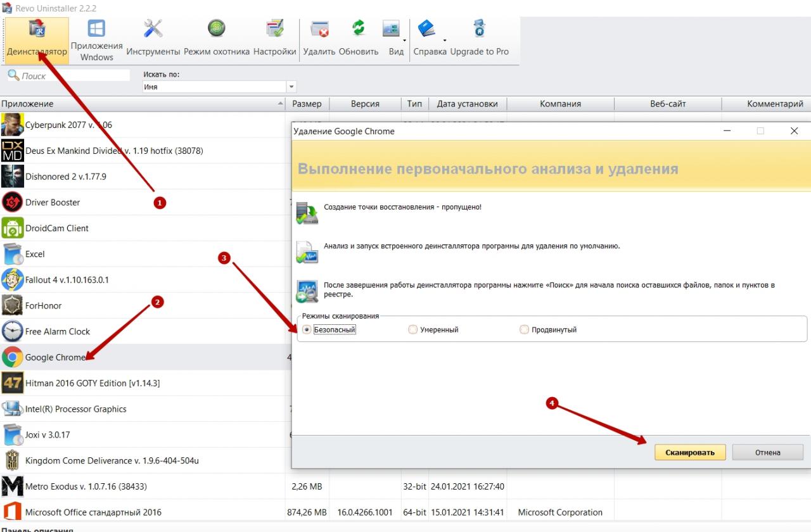Minimize the Удаление Google Chrome dialog

(727, 131)
